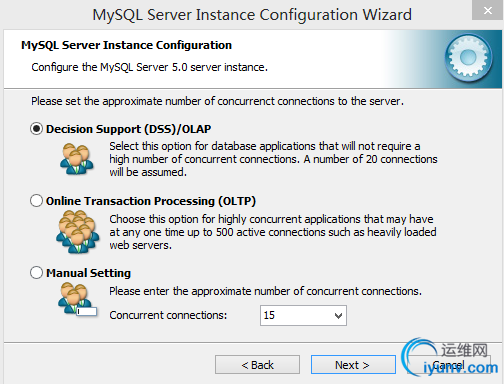Return to previous step with Back

[257, 365]
